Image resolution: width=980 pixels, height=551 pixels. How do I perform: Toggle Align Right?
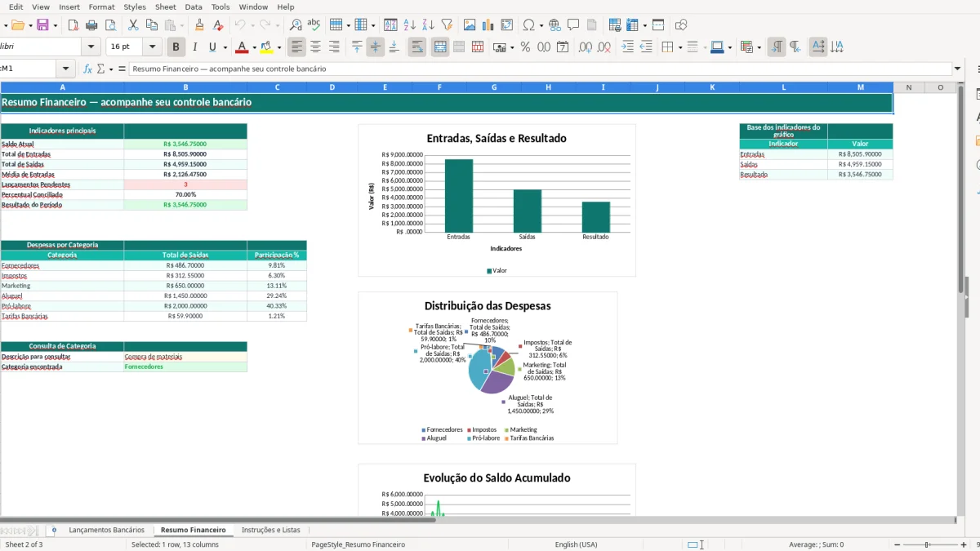[334, 47]
